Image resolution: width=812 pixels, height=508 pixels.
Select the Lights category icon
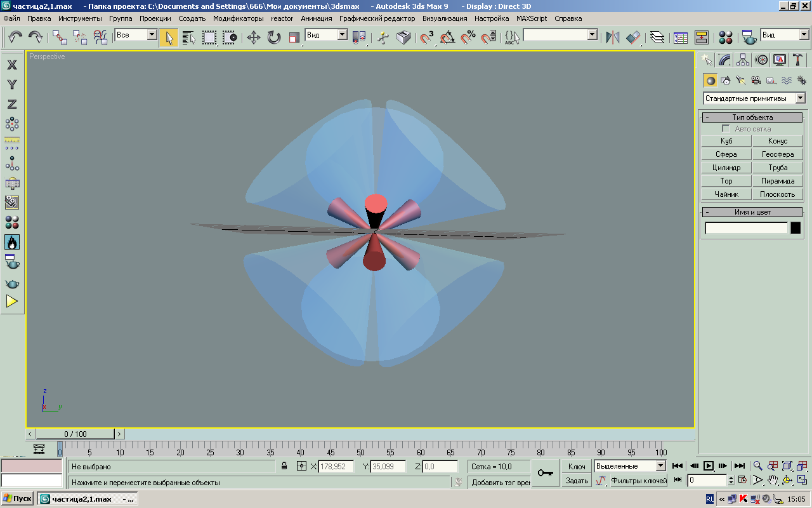741,80
